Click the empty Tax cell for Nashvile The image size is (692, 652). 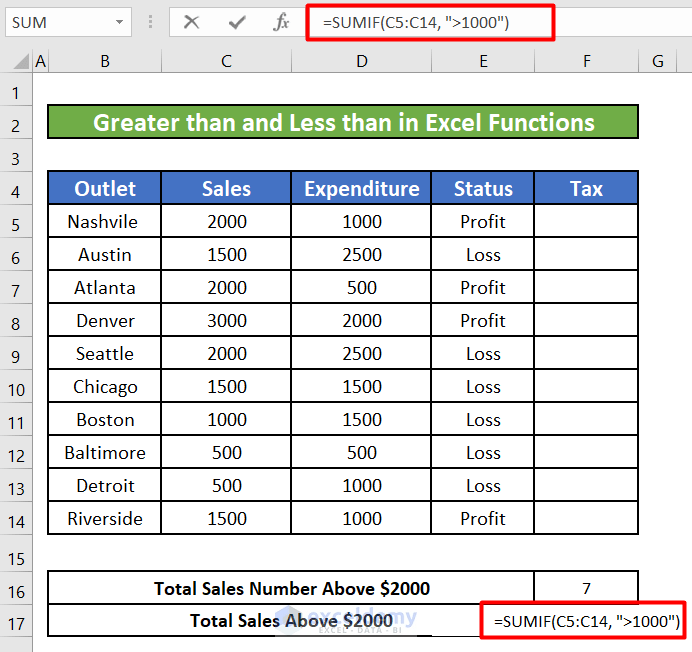click(x=586, y=221)
